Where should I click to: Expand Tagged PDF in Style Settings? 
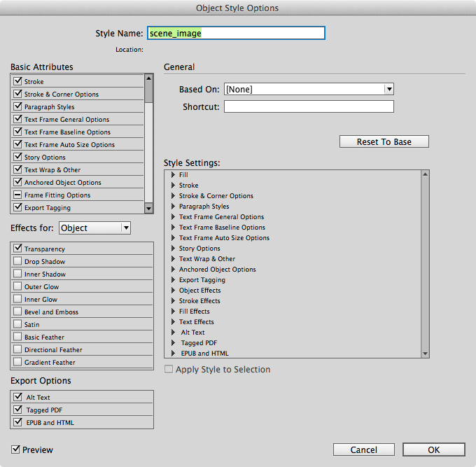coord(173,343)
